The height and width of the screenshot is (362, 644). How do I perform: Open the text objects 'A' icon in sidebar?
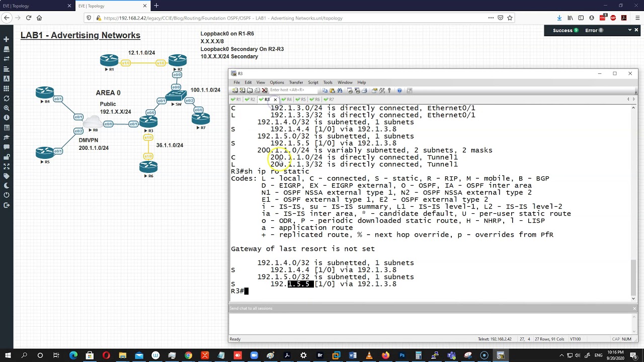(6, 78)
